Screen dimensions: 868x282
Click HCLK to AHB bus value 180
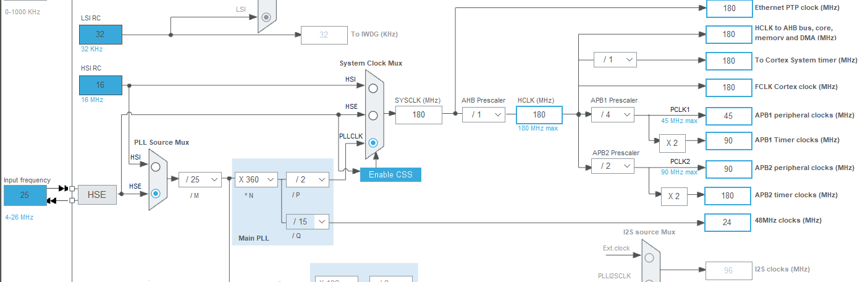pos(729,34)
